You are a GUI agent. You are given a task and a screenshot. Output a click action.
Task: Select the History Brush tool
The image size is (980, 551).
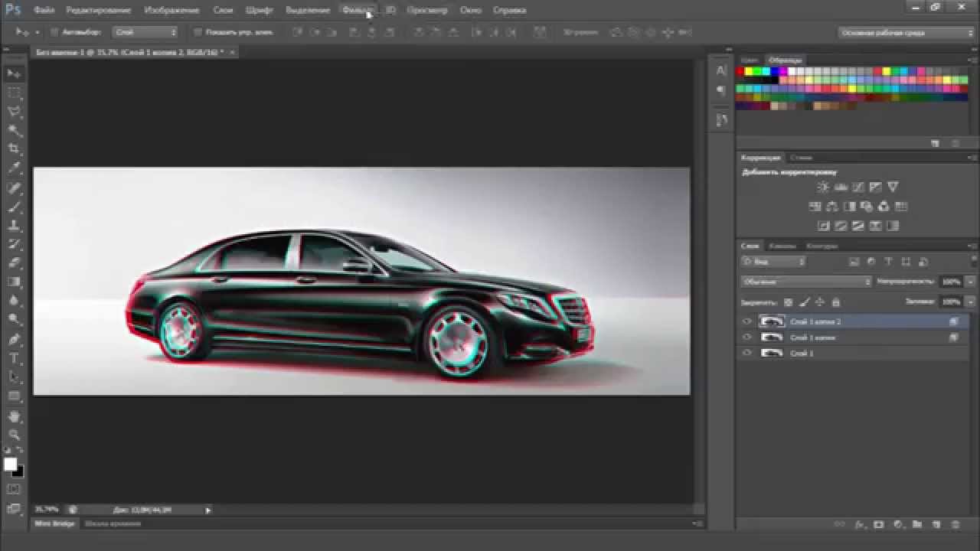[14, 244]
